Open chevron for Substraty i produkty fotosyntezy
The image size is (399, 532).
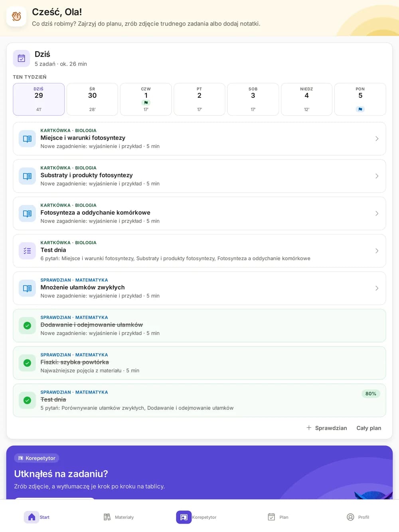tap(377, 176)
